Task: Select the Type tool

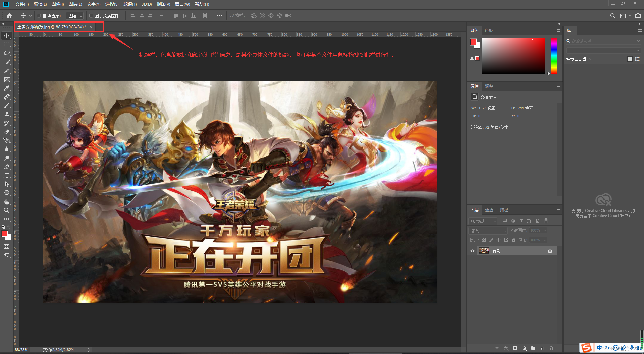Action: point(7,175)
